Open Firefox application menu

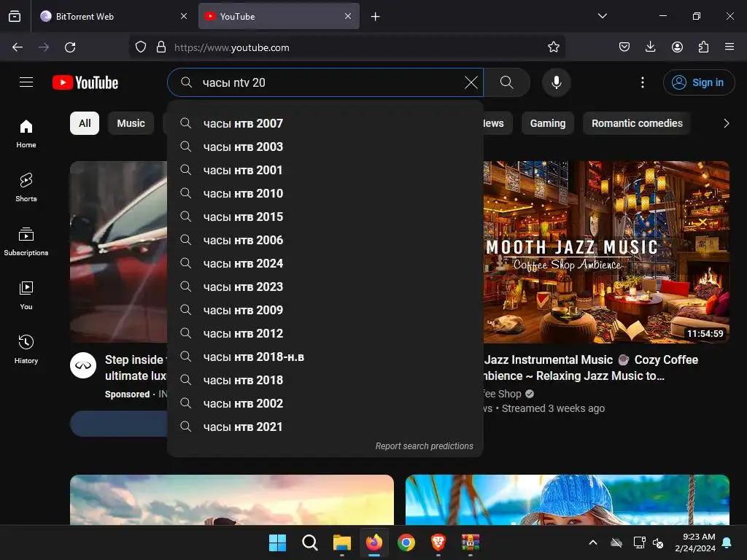729,47
